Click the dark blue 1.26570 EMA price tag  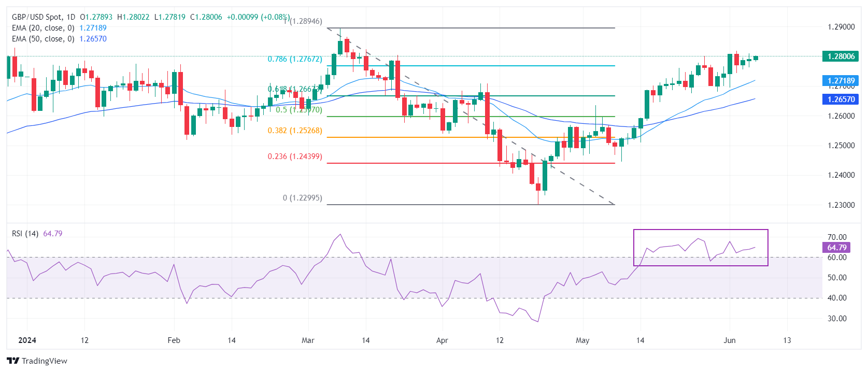point(841,99)
